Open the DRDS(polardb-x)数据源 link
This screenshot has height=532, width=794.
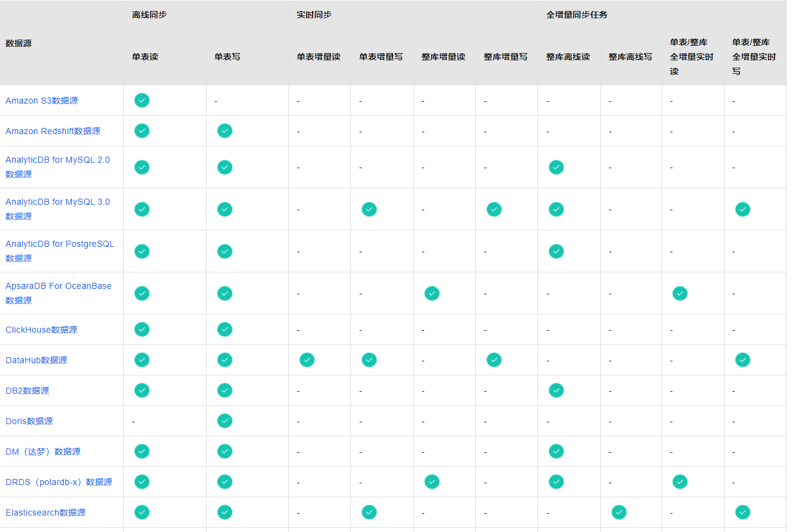pyautogui.click(x=58, y=482)
